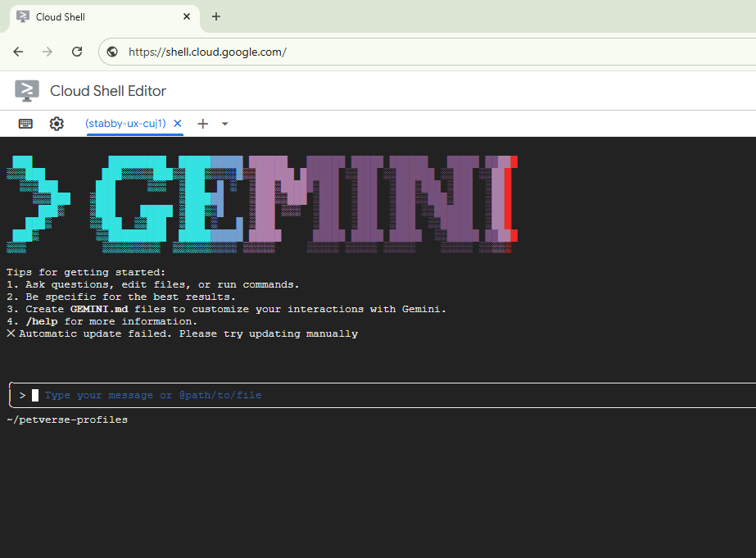
Task: View site information globe icon
Action: 112,52
